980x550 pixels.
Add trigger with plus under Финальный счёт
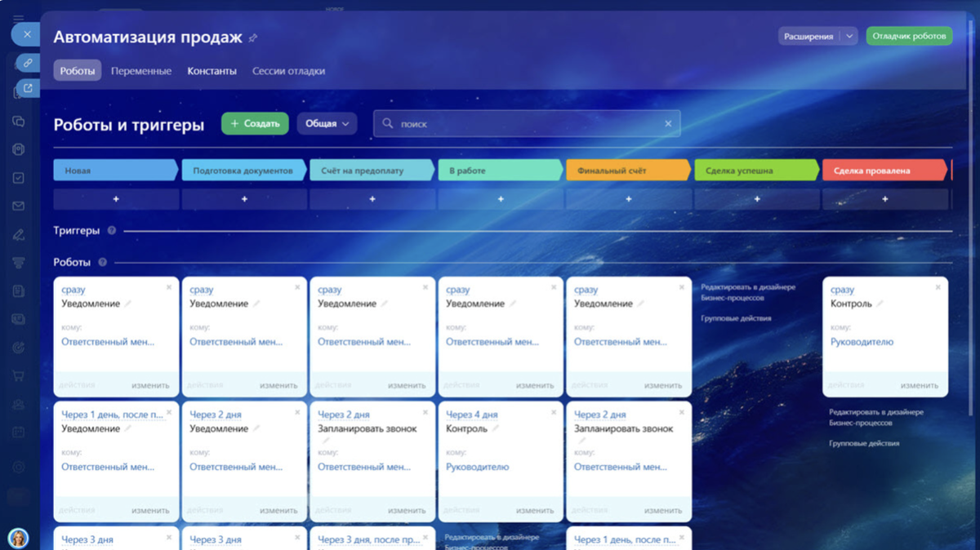[x=629, y=199]
